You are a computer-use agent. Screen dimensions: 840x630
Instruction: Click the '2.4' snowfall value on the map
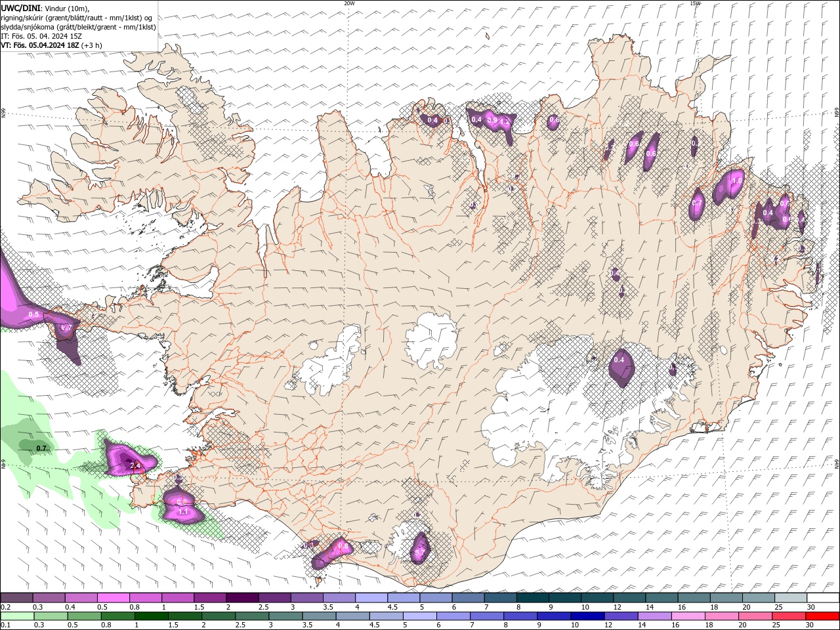(135, 466)
